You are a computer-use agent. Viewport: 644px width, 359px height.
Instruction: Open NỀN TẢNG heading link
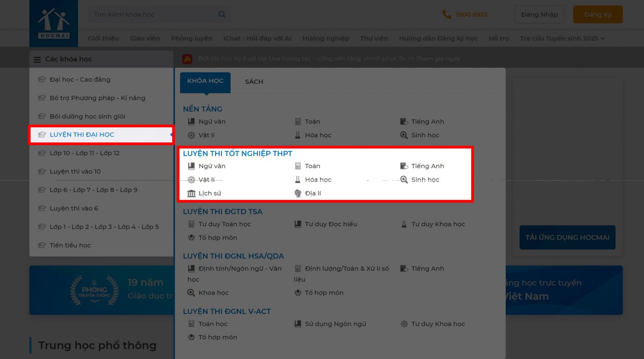(x=202, y=109)
